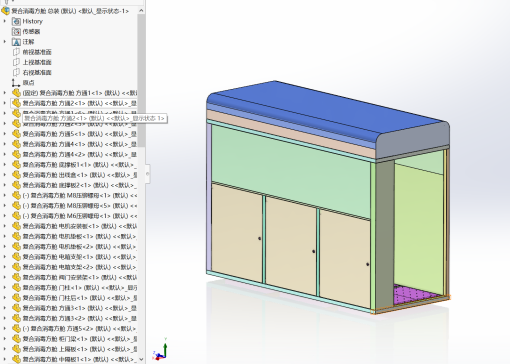Select the large green upper side panel

coord(291,172)
